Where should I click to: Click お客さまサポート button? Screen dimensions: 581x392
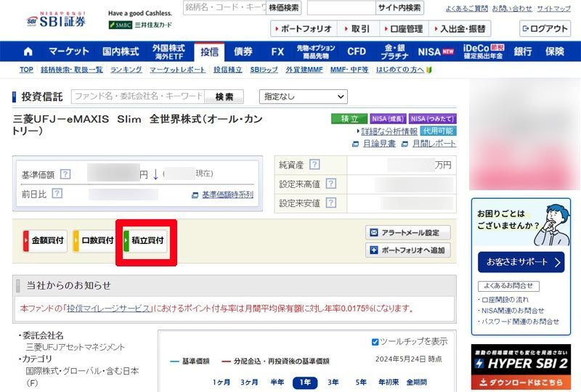521,262
